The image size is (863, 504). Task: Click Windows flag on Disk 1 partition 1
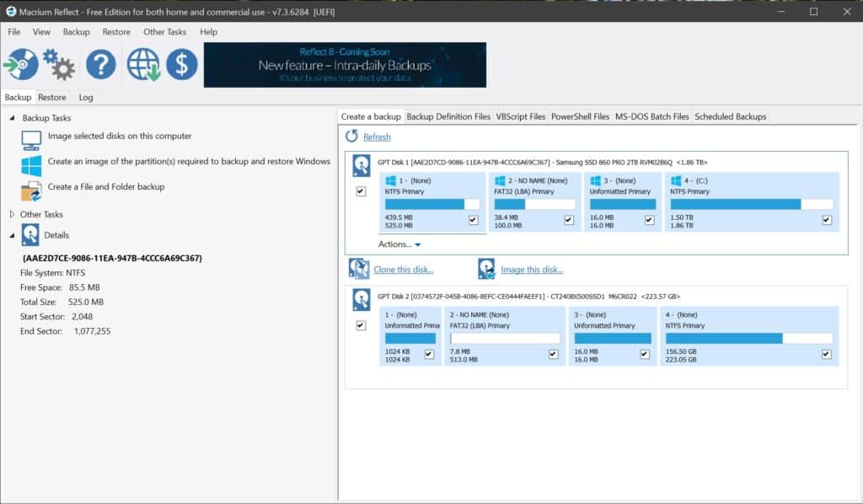[x=391, y=180]
